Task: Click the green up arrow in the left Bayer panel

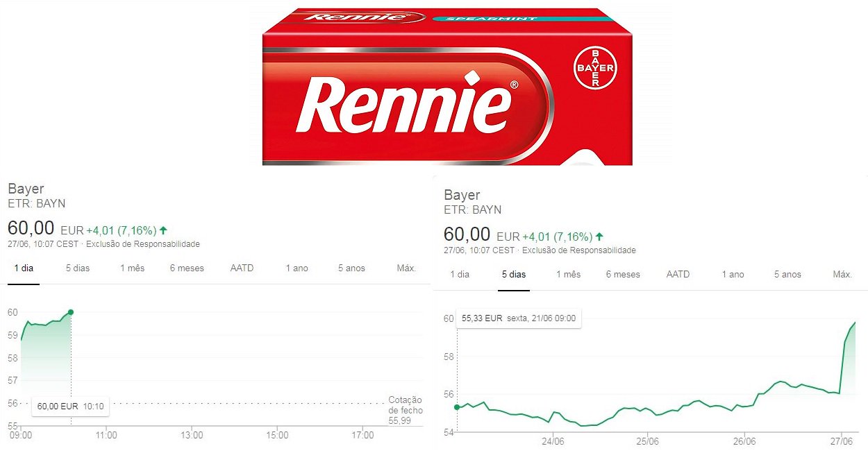Action: 163,230
